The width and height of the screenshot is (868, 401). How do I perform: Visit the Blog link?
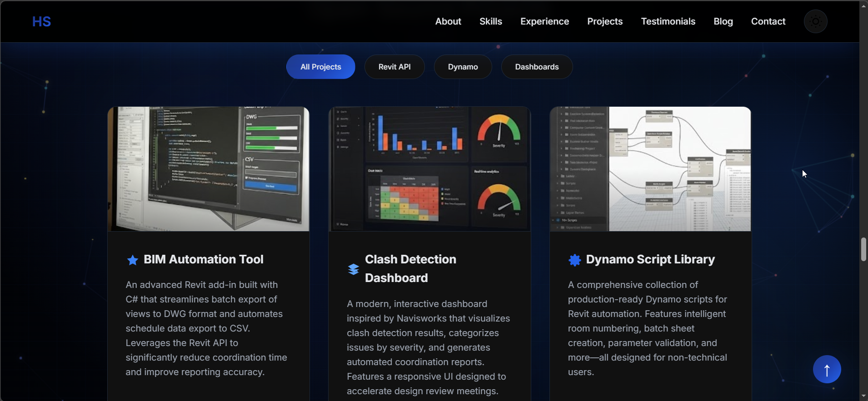pos(723,21)
